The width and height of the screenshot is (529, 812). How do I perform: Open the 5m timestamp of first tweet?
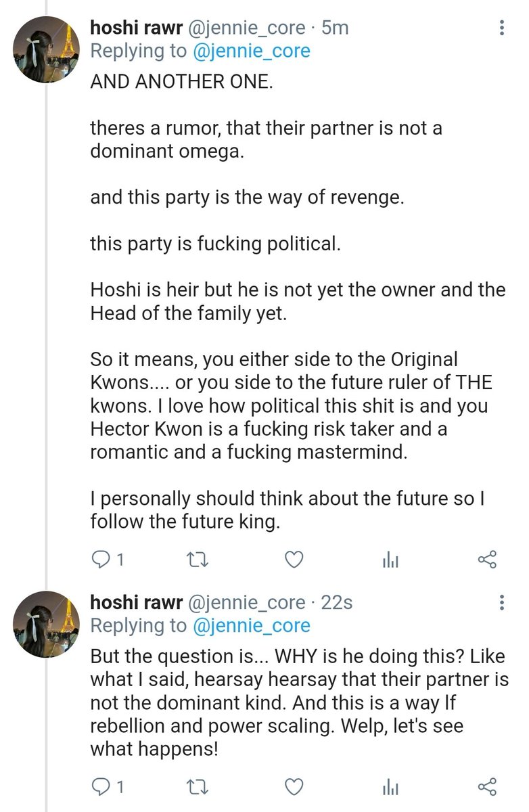[x=335, y=28]
